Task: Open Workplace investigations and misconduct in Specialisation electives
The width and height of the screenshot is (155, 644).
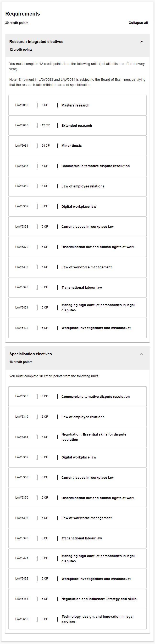Action: (x=77, y=579)
